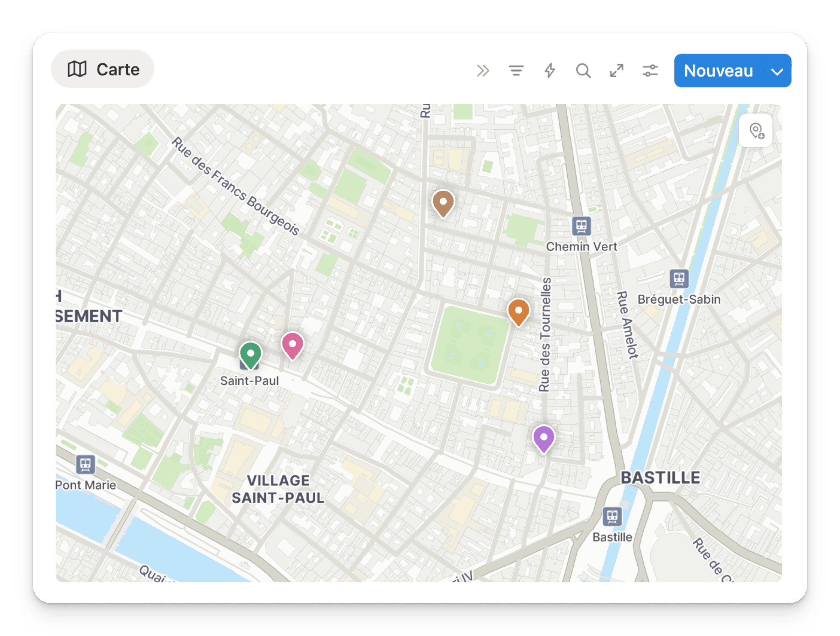Click the Village Saint-Paul map label
Screen dimensions: 840x636
(x=278, y=489)
